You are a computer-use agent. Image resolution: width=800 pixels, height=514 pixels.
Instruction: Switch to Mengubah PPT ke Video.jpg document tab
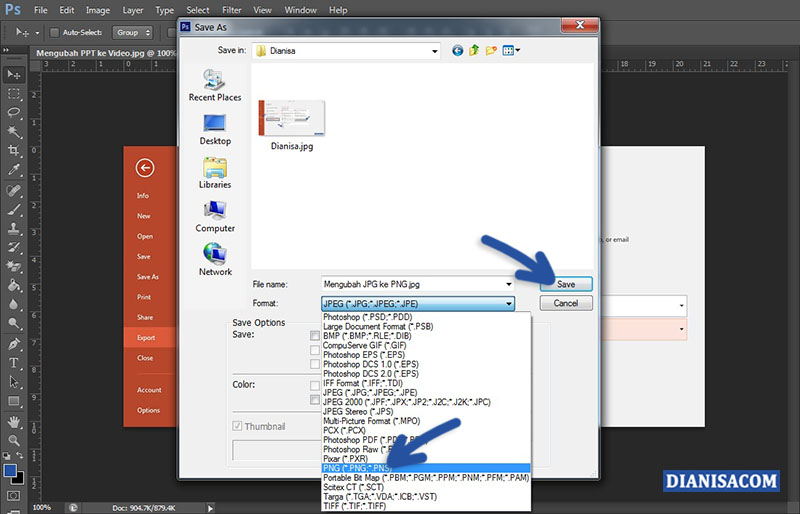pyautogui.click(x=106, y=53)
